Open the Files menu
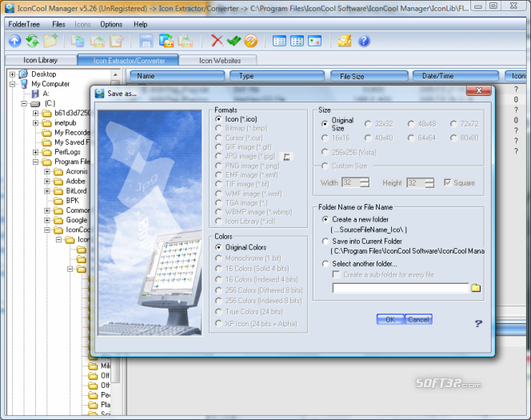Image resolution: width=531 pixels, height=420 pixels. [58, 24]
